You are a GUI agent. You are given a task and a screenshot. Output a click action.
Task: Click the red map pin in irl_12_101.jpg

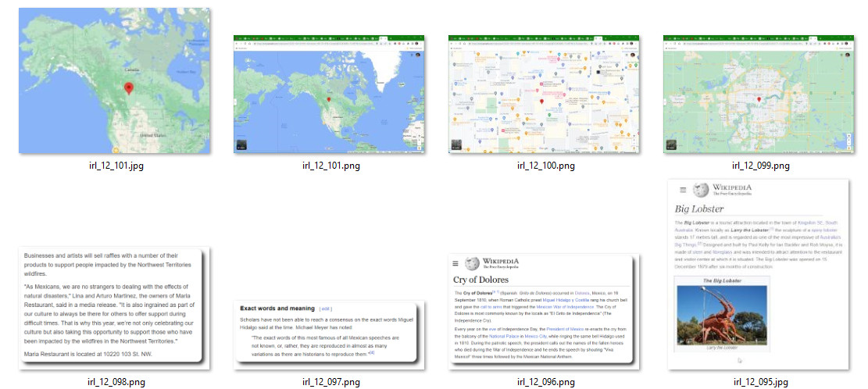tap(129, 89)
